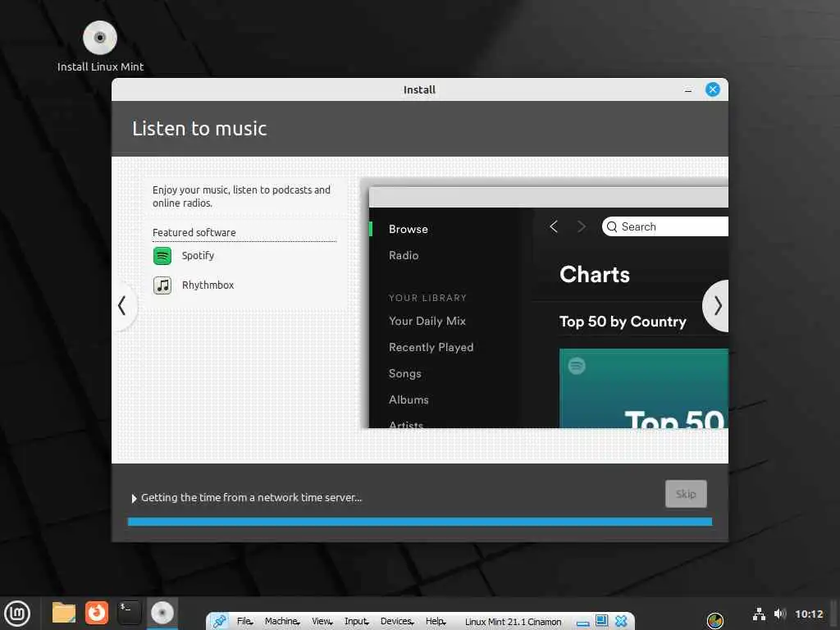The height and width of the screenshot is (630, 840).
Task: Click Recently Played entry
Action: pos(431,347)
